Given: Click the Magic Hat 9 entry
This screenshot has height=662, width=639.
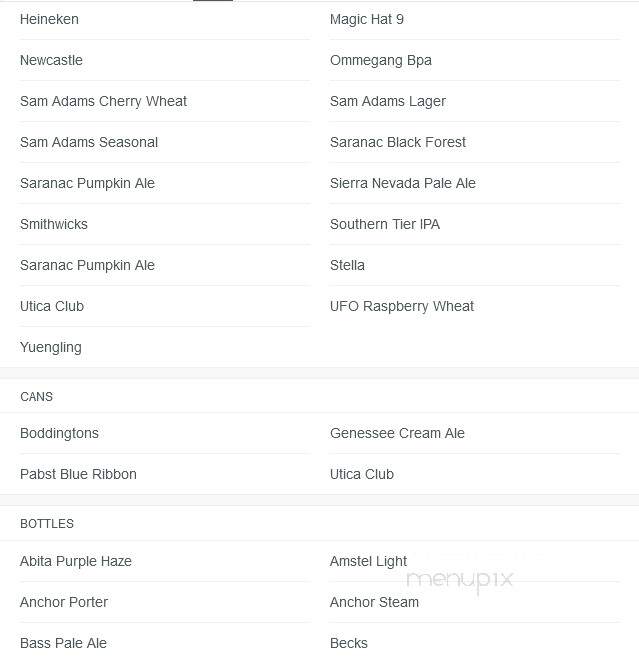Looking at the screenshot, I should tap(367, 19).
